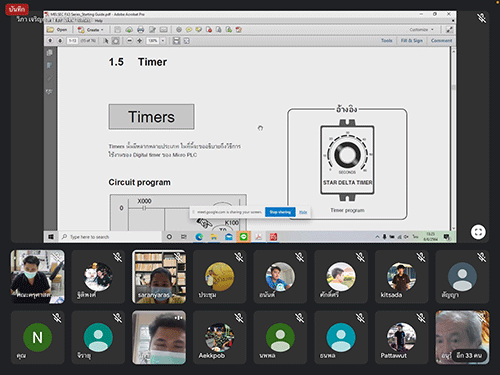The width and height of the screenshot is (500, 375).
Task: Click the fit width scrolling icon
Action: (x=176, y=41)
